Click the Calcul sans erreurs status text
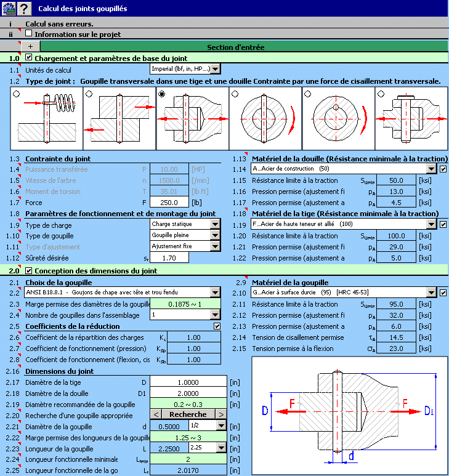The width and height of the screenshot is (449, 476). point(59,24)
